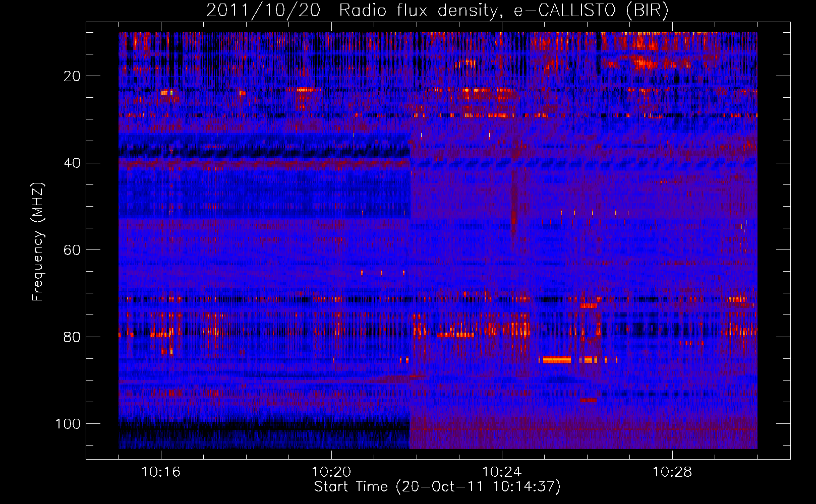Click the bright yellow burst near 85 MHz
This screenshot has width=816, height=504.
point(556,359)
